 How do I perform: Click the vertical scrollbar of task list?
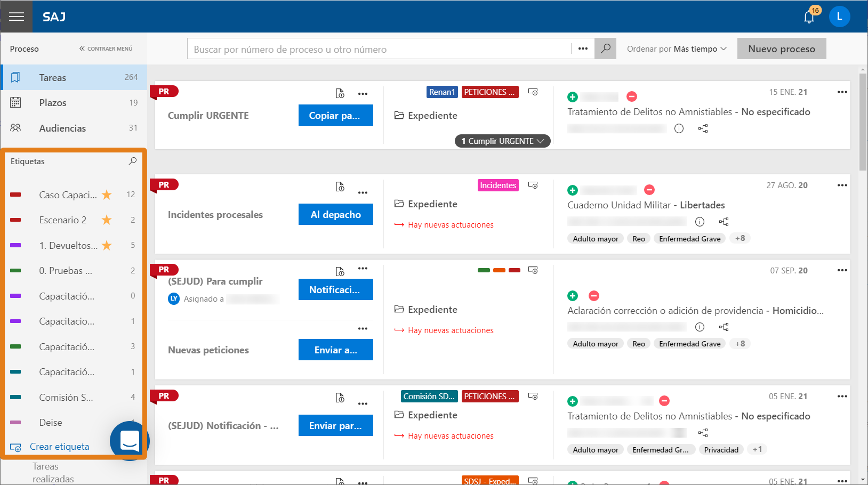tap(863, 122)
